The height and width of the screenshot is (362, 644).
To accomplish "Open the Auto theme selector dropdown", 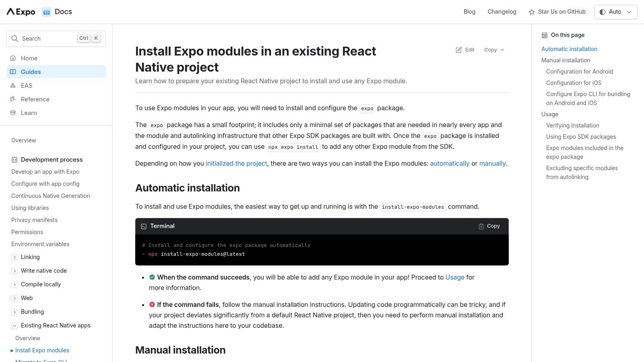I will 615,12.
